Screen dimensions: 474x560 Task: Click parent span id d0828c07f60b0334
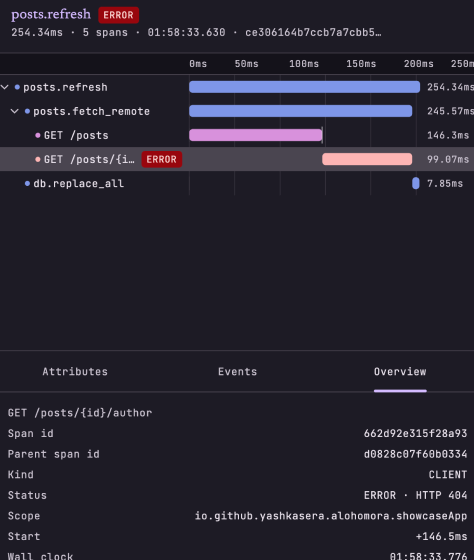coord(415,454)
